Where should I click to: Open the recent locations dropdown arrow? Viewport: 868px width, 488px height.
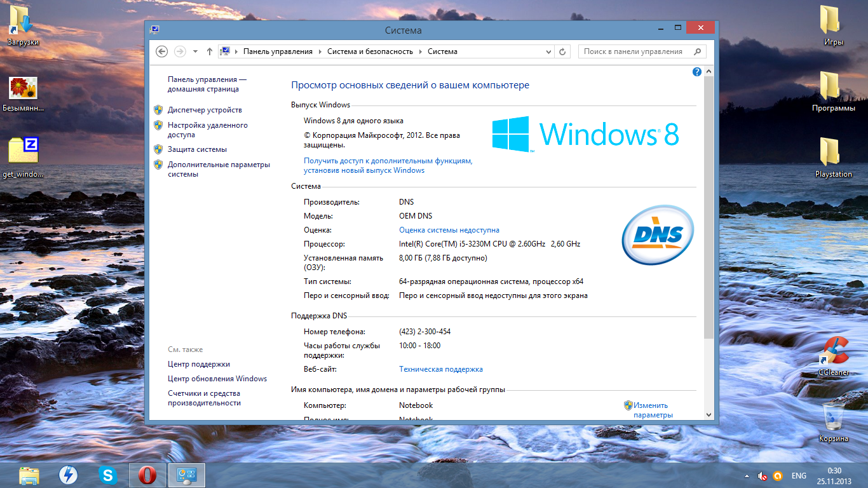pyautogui.click(x=195, y=51)
